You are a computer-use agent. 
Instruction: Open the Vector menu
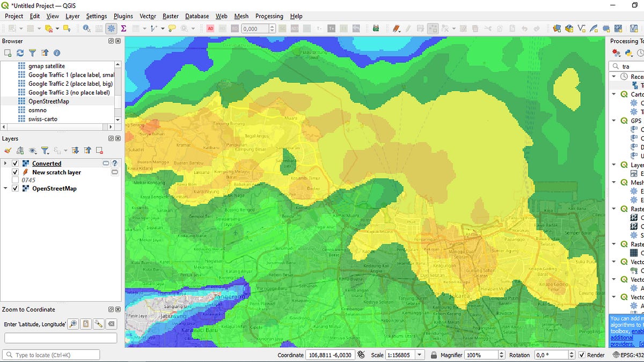tap(147, 16)
